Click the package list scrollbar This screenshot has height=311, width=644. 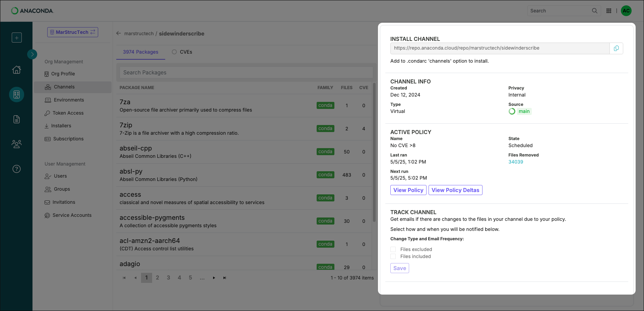[x=374, y=152]
